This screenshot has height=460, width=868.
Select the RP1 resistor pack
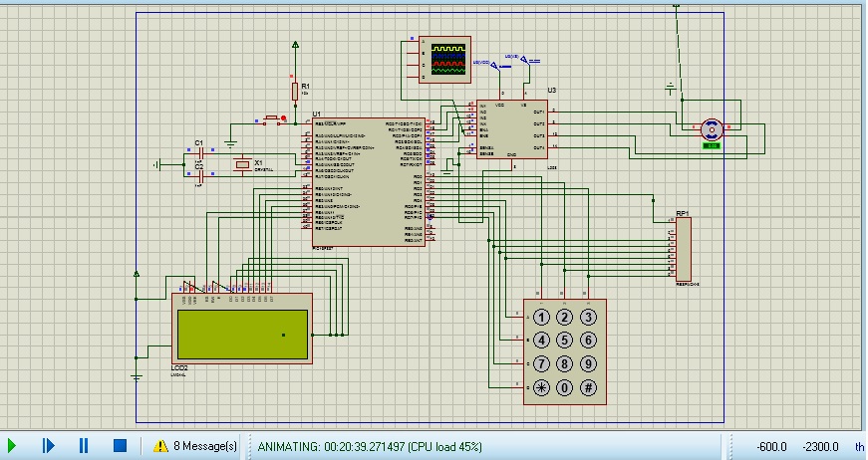coord(684,249)
